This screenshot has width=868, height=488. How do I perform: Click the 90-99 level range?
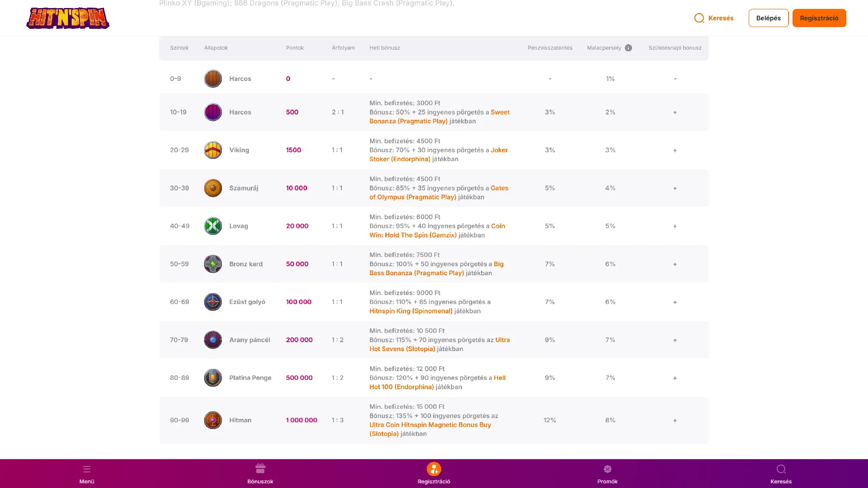coord(179,420)
